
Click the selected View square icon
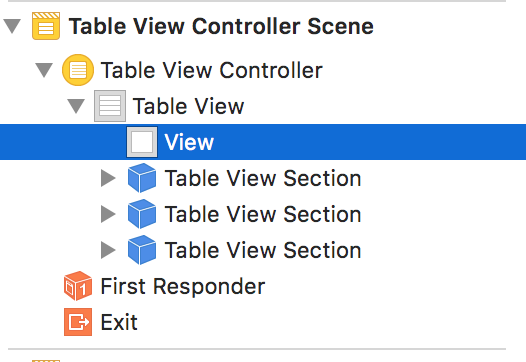(x=142, y=142)
